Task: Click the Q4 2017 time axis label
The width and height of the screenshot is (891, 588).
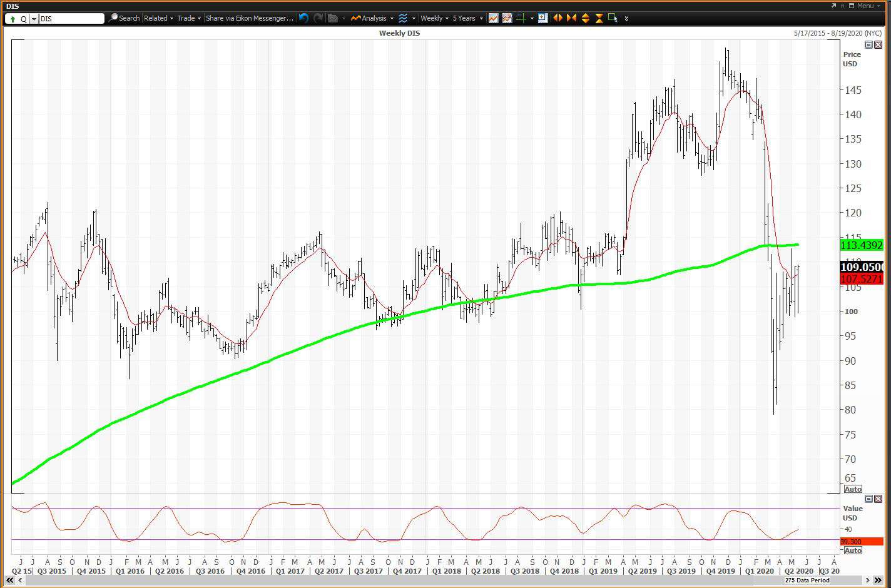Action: coord(407,570)
